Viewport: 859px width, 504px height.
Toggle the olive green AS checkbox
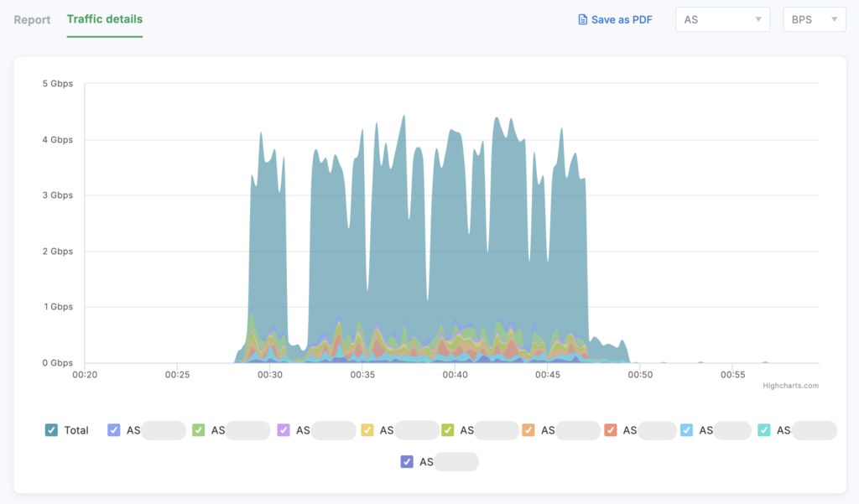pyautogui.click(x=448, y=430)
